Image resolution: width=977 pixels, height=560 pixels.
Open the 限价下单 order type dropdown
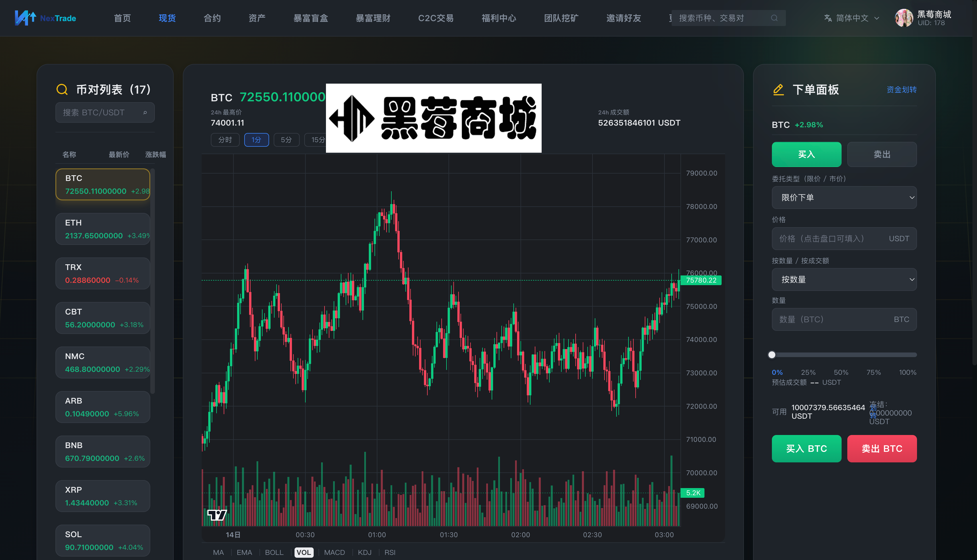coord(844,197)
